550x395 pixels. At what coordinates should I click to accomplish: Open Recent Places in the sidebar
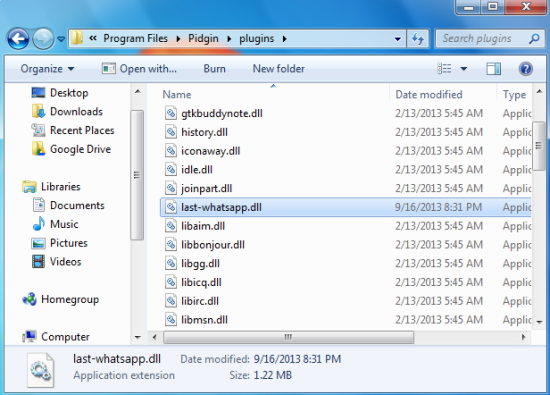pyautogui.click(x=73, y=130)
